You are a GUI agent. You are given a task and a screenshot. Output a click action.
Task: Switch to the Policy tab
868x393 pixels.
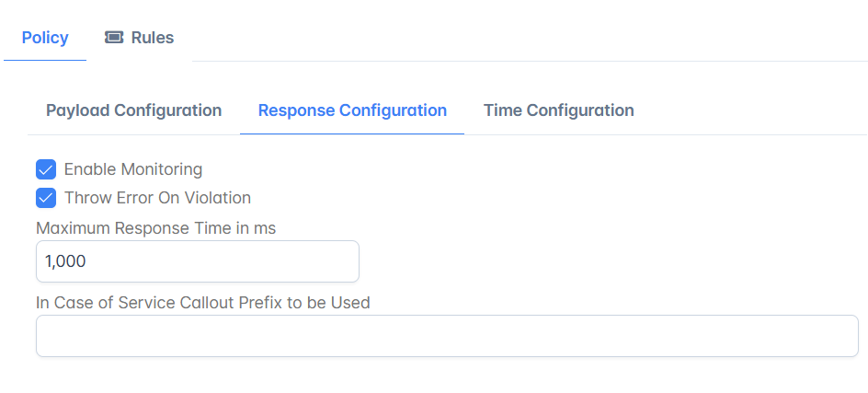point(45,38)
